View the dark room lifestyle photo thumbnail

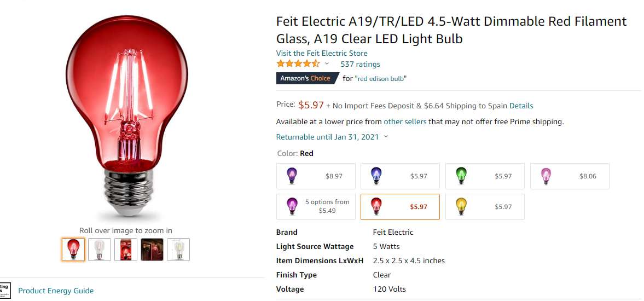[152, 250]
